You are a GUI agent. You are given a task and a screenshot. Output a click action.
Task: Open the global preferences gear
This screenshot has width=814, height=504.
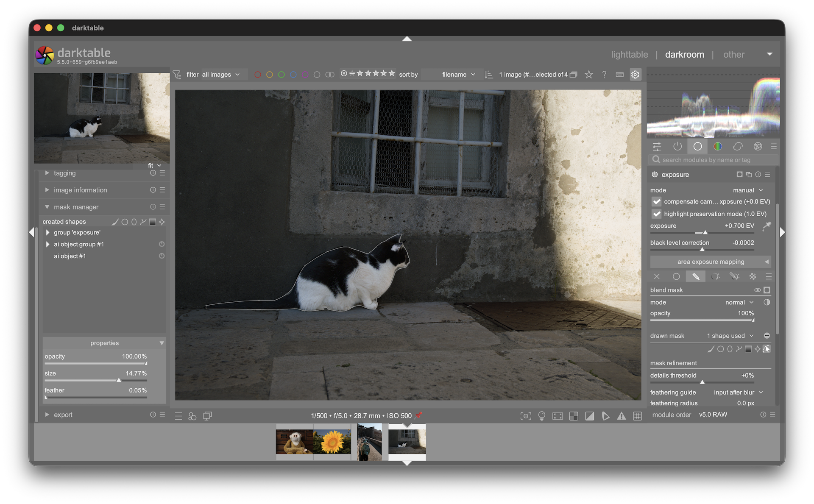[x=635, y=75]
